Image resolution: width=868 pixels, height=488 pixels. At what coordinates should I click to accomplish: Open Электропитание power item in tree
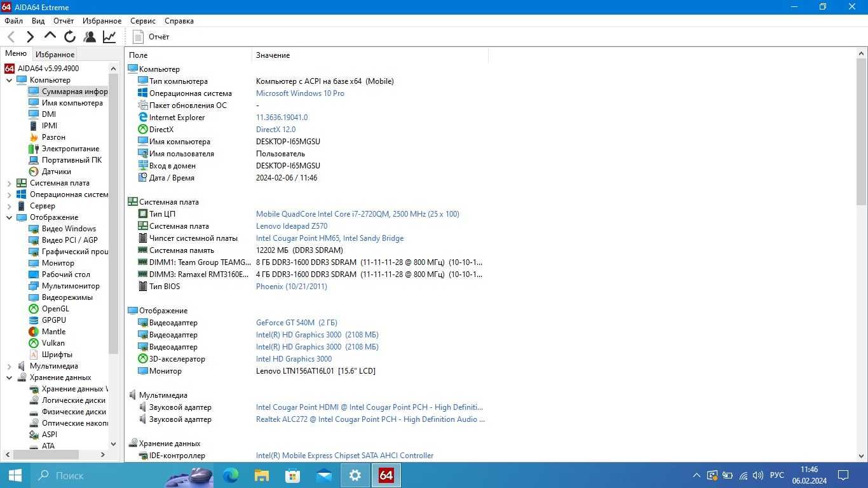coord(71,149)
